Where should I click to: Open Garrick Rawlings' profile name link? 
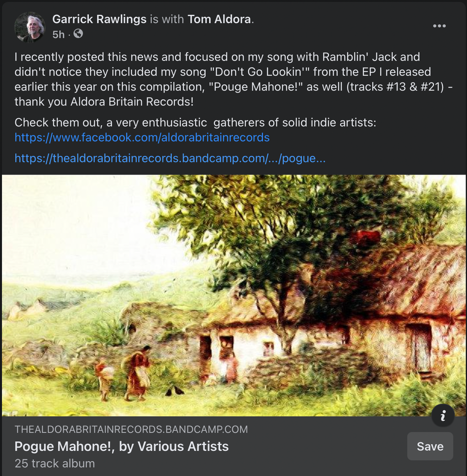(x=99, y=19)
